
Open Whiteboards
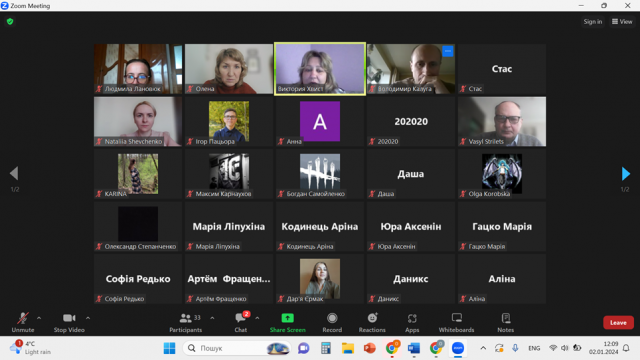click(x=456, y=322)
